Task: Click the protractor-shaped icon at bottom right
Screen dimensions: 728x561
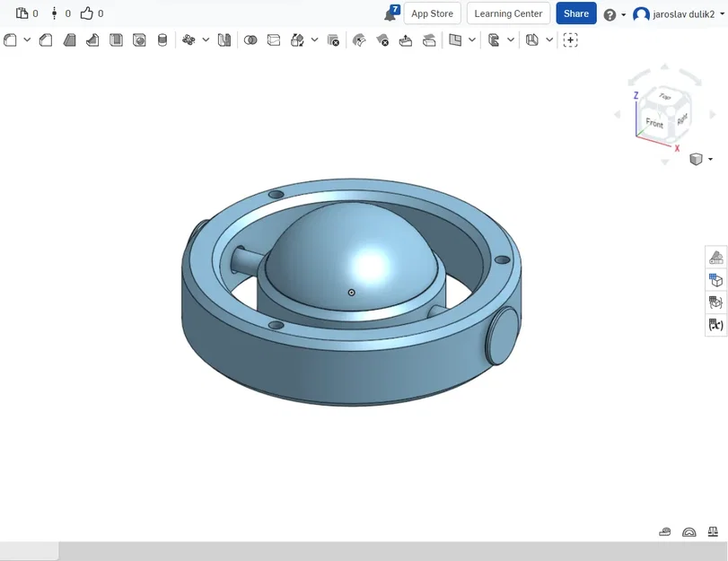Action: tap(689, 531)
